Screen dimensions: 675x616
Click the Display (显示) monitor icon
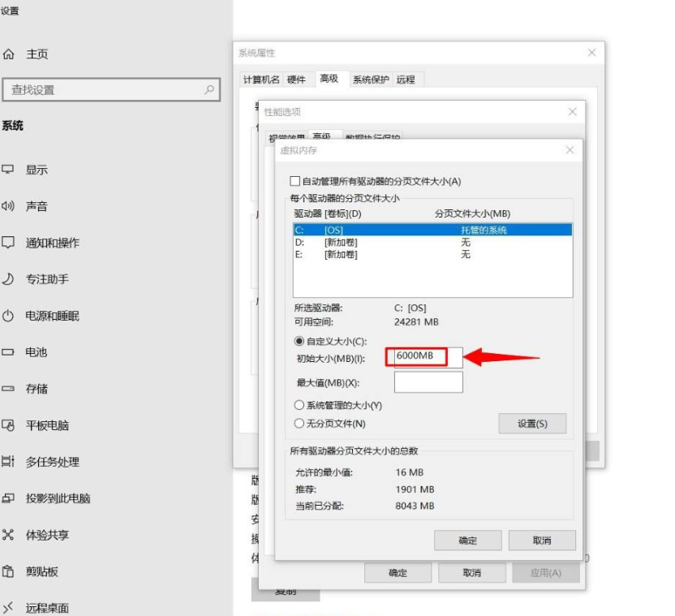pyautogui.click(x=8, y=170)
